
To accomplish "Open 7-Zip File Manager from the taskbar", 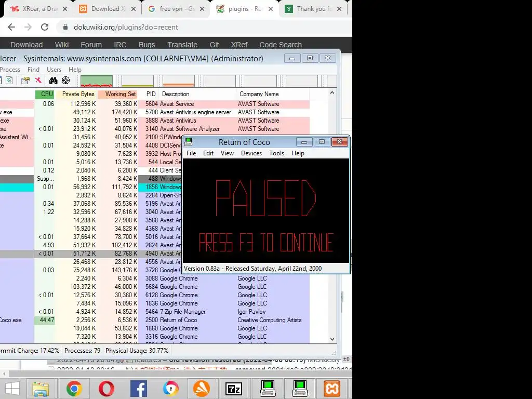I will 234,389.
